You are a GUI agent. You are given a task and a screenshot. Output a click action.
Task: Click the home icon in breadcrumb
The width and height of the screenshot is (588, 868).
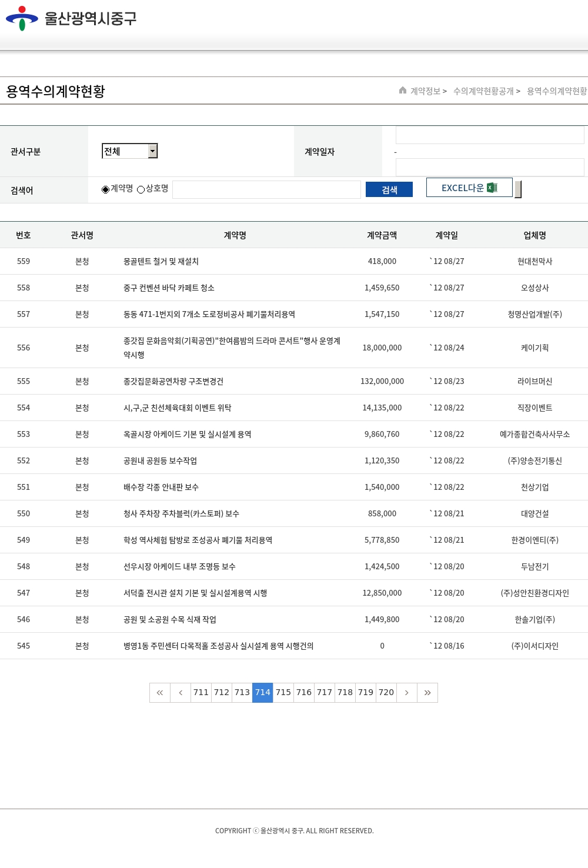point(403,91)
